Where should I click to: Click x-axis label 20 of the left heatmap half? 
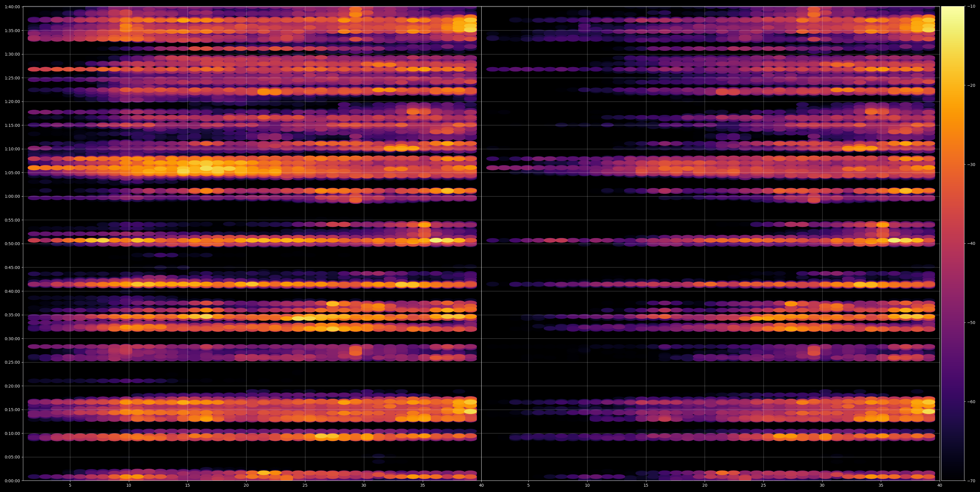click(x=246, y=485)
